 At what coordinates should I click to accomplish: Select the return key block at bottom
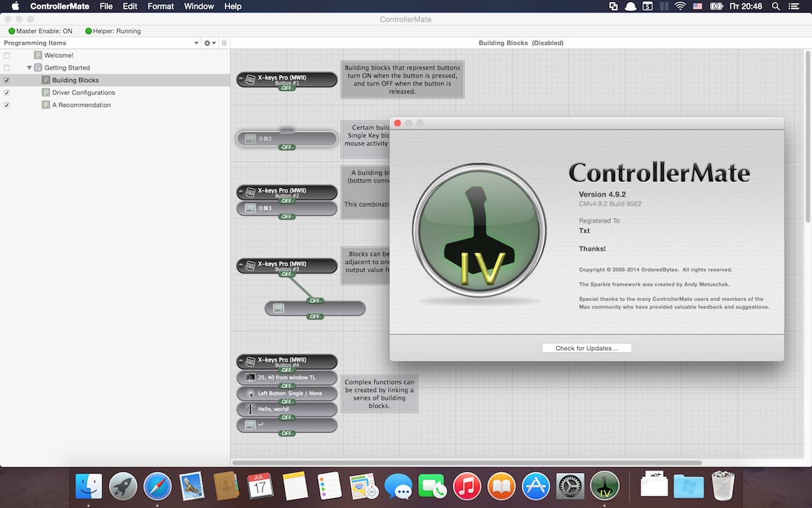(x=287, y=425)
